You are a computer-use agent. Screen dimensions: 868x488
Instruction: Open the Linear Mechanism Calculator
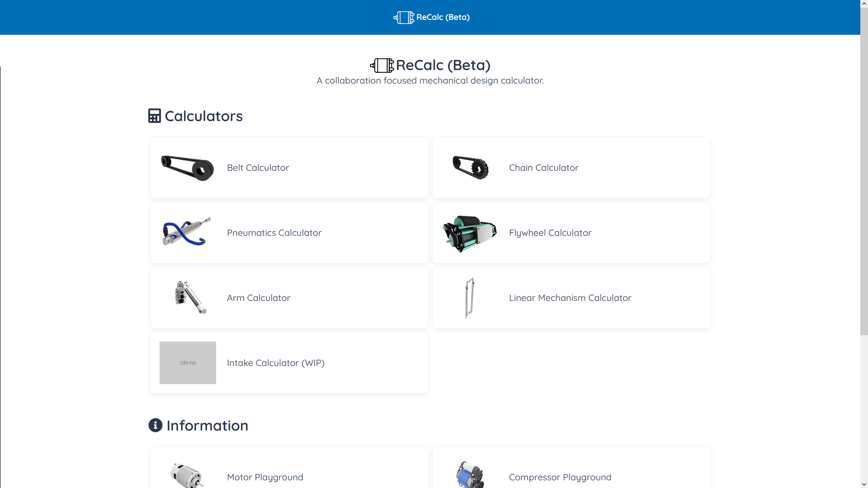pos(570,298)
